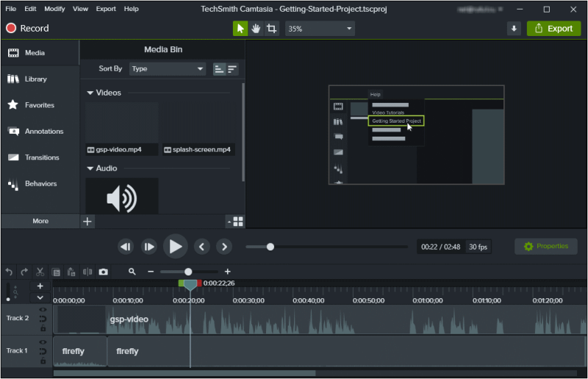This screenshot has width=588, height=379.
Task: Select the Pan hand tool
Action: (256, 29)
